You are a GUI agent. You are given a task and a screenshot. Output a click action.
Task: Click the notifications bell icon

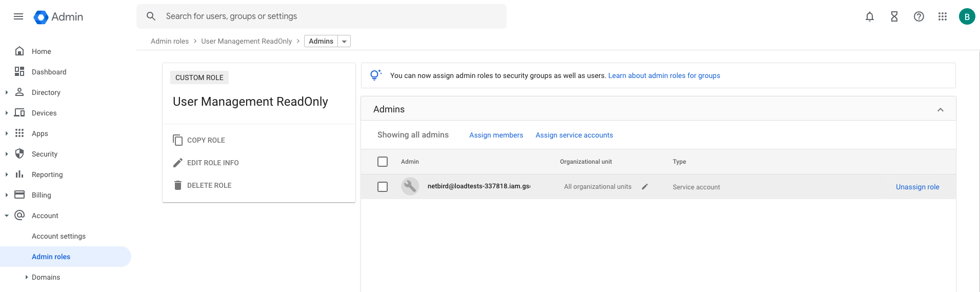[869, 16]
